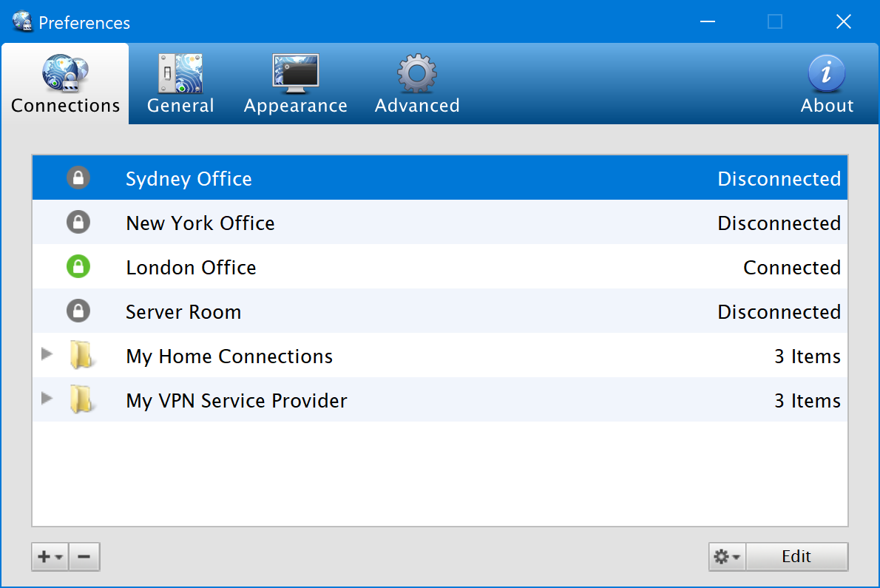The height and width of the screenshot is (588, 880).
Task: Click the My Home Connections folder icon
Action: (80, 356)
